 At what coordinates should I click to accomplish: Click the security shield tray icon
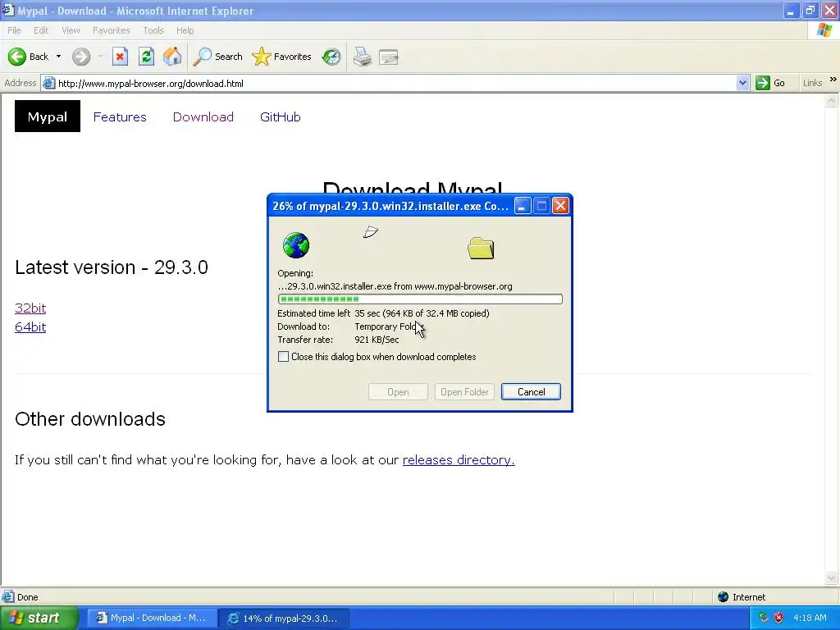[x=779, y=618]
